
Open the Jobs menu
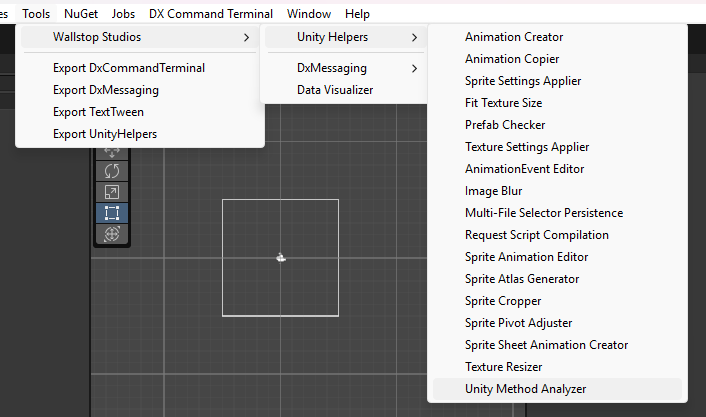[123, 14]
